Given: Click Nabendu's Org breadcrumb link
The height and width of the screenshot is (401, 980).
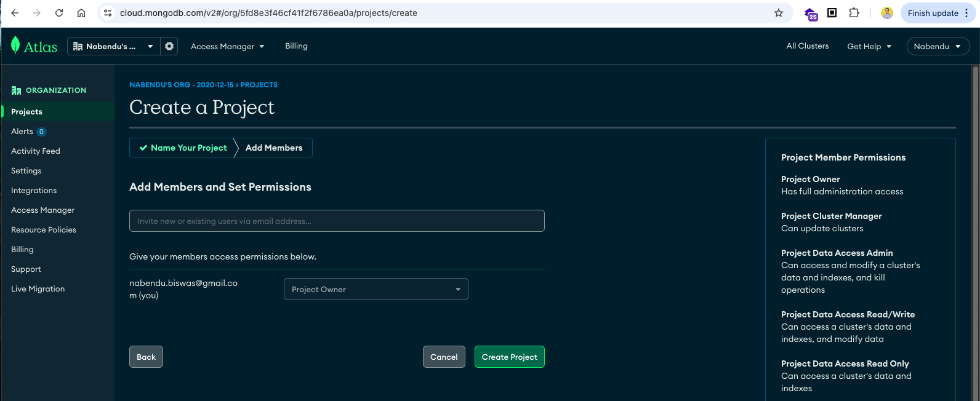Looking at the screenshot, I should [x=181, y=85].
